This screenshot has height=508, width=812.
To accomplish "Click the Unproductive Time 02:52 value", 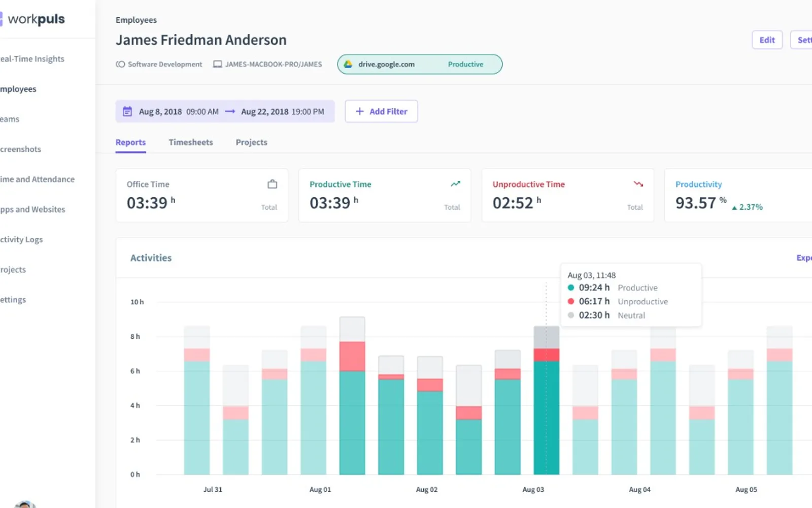I will pos(517,203).
